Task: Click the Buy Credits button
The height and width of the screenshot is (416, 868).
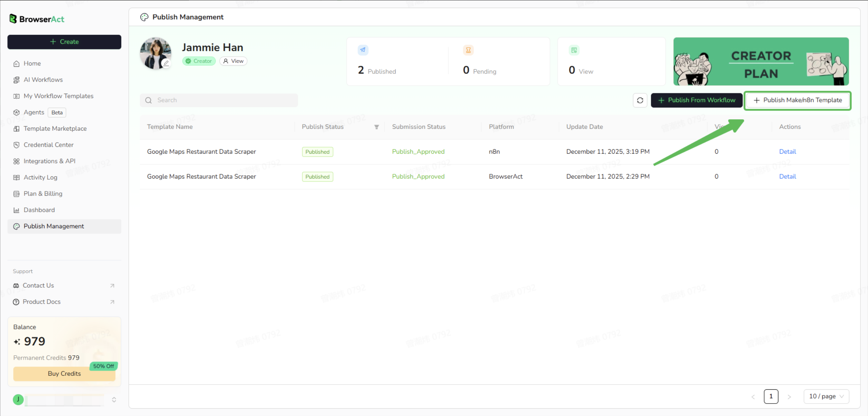Action: point(64,374)
